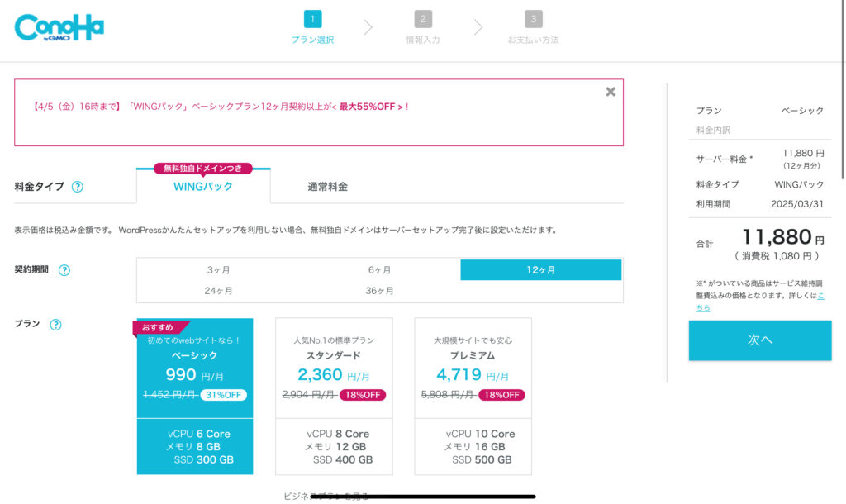Choose the 6ヶ月 contract period
The width and height of the screenshot is (846, 504).
pyautogui.click(x=379, y=270)
